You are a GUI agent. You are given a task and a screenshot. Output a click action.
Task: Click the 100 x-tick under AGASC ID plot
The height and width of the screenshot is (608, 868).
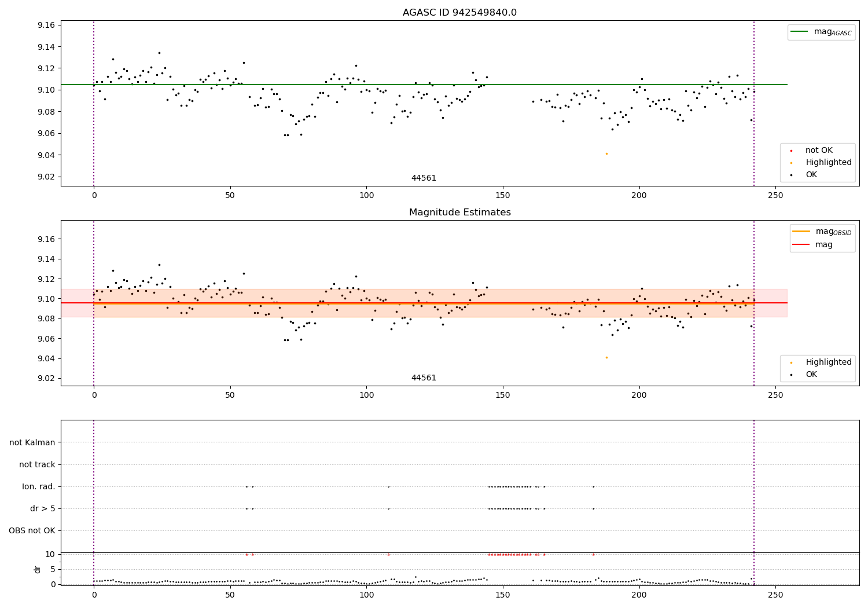point(366,196)
